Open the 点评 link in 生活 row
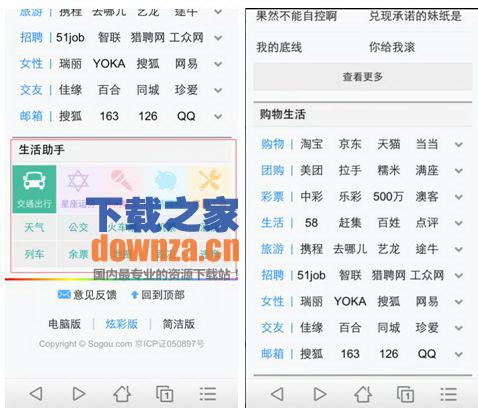478x411 pixels. point(427,223)
